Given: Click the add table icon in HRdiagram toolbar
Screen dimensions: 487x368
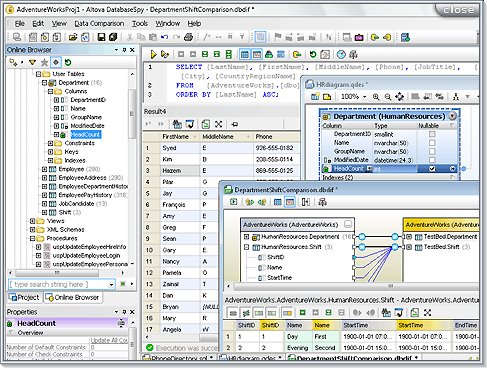Looking at the screenshot, I should [315, 97].
